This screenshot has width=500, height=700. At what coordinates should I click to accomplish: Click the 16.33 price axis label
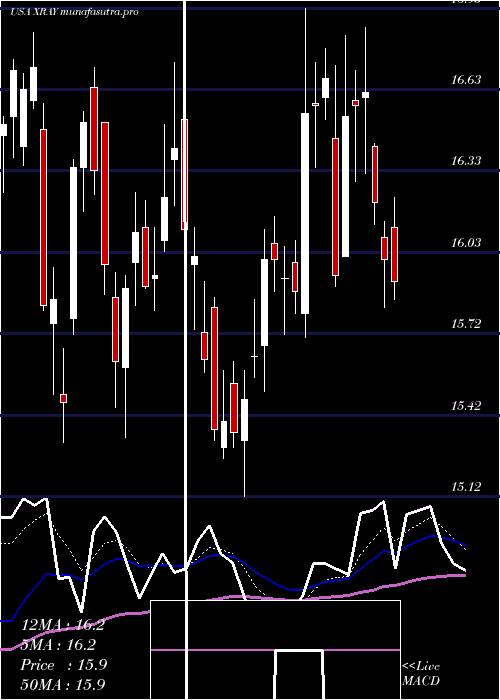tap(466, 161)
